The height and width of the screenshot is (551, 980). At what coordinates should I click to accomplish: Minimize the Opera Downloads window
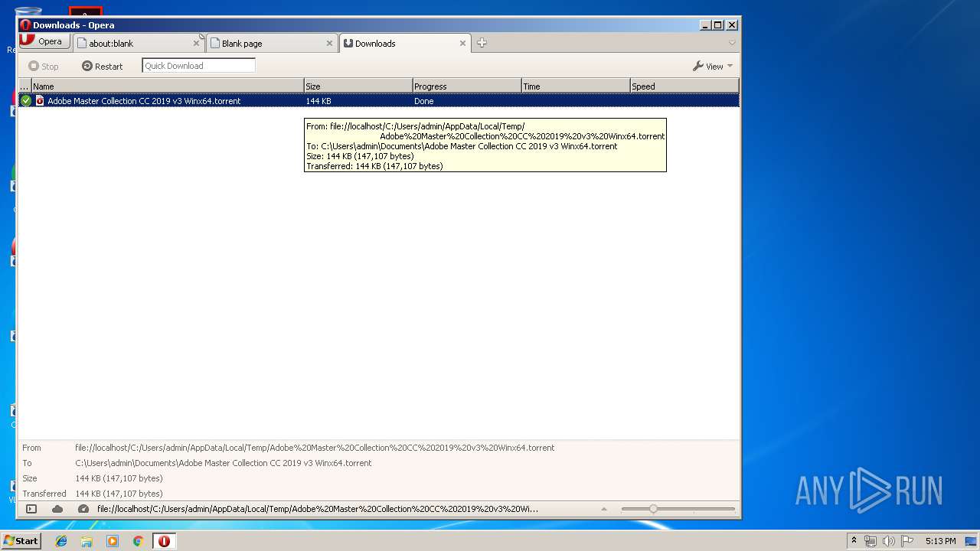click(705, 25)
